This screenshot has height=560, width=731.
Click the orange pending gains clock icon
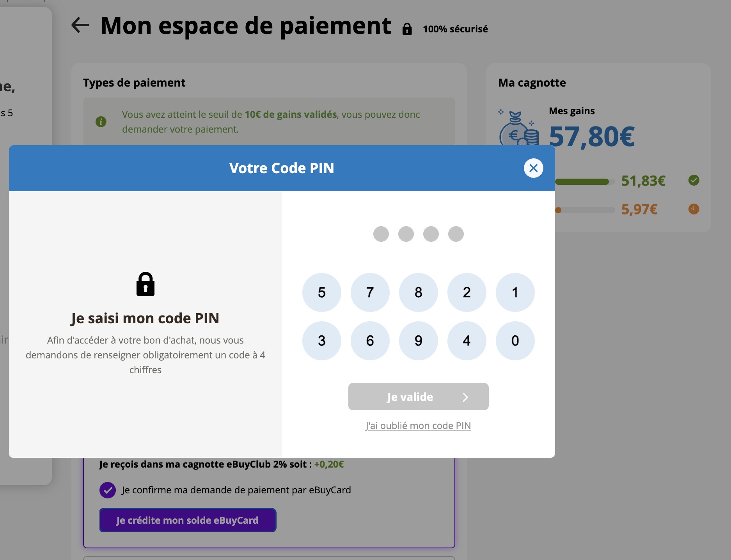[694, 209]
